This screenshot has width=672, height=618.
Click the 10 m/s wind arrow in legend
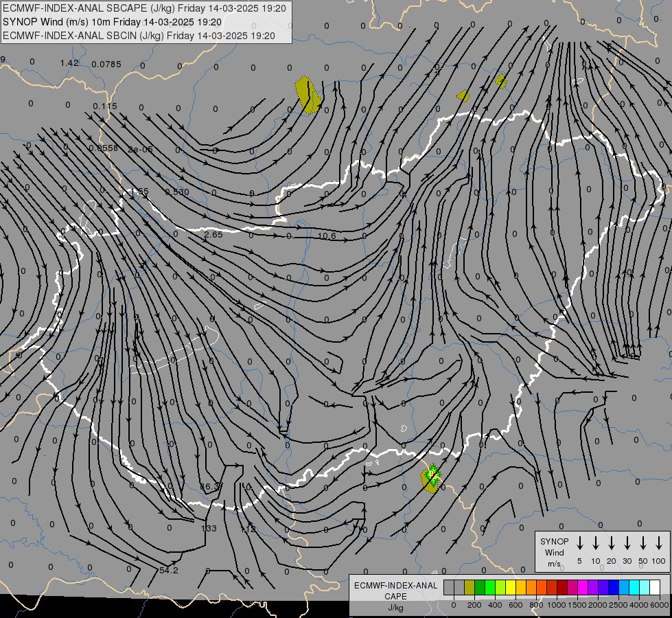(595, 543)
